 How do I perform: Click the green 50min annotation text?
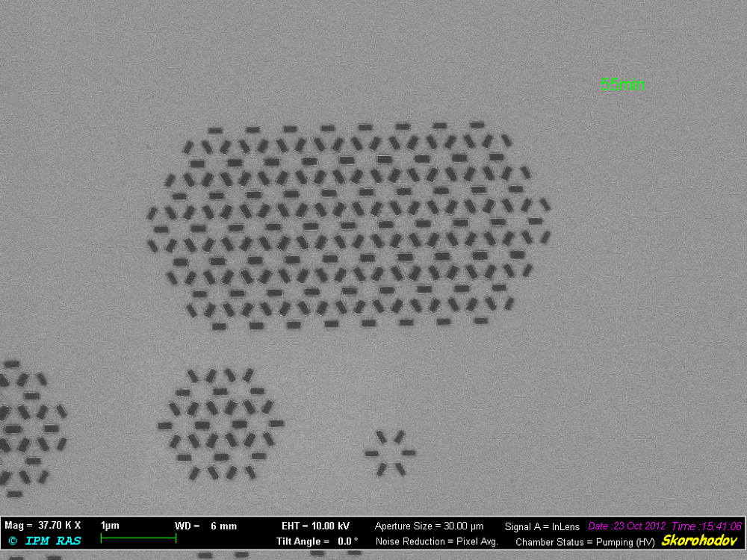(x=622, y=85)
